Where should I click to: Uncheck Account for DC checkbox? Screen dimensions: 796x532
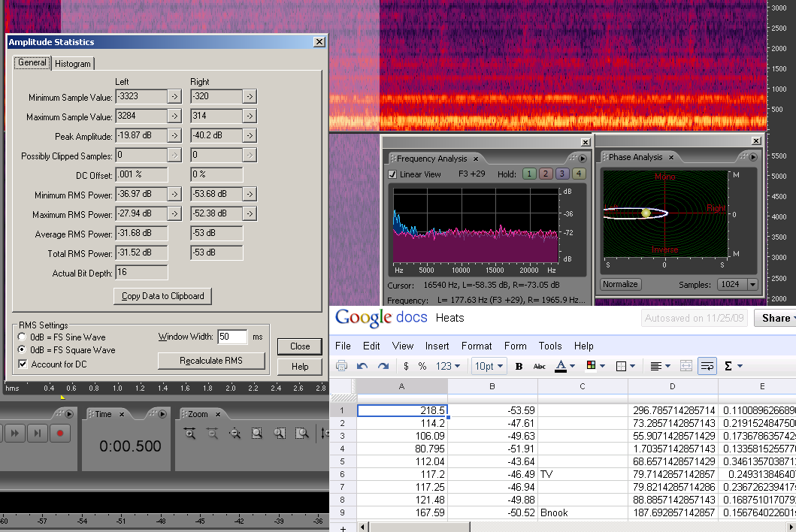pos(23,364)
